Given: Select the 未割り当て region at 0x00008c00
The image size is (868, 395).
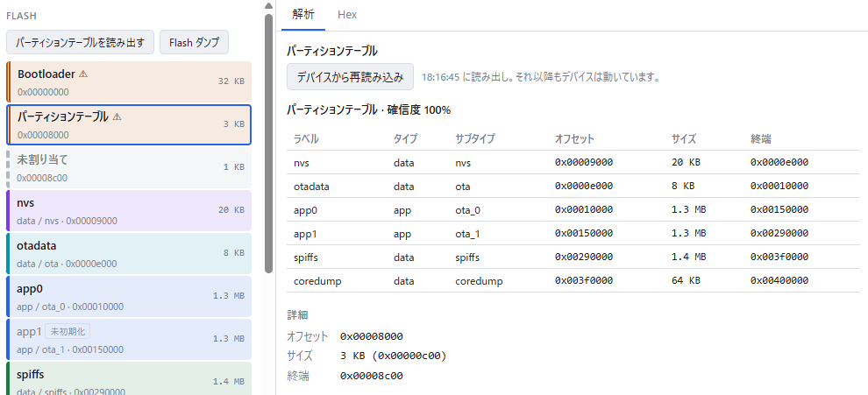Looking at the screenshot, I should pyautogui.click(x=128, y=167).
